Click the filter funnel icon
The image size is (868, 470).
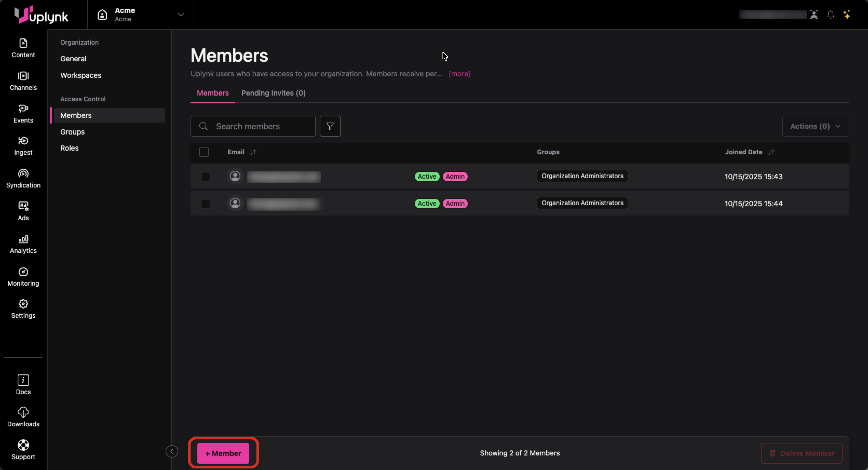(x=330, y=126)
